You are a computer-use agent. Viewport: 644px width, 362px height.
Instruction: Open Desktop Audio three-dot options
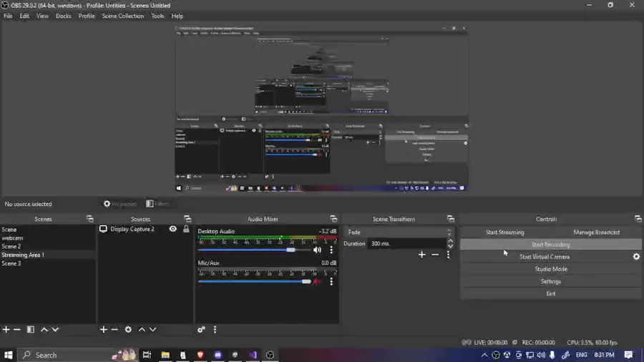click(331, 250)
